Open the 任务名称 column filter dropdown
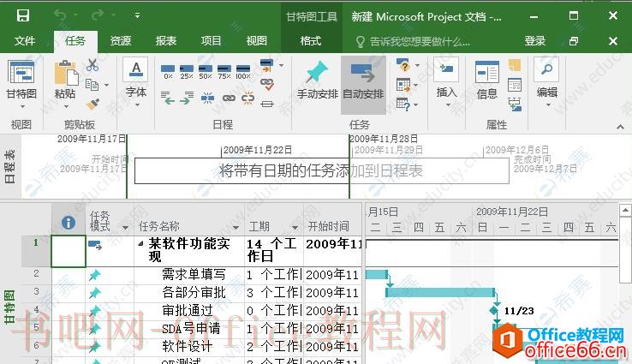The height and width of the screenshot is (364, 632). (x=236, y=228)
